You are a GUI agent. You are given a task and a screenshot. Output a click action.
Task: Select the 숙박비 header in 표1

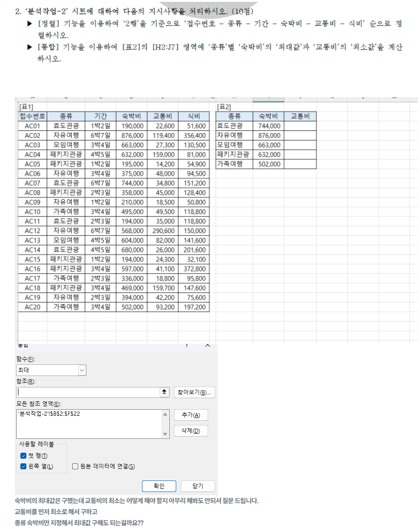(131, 117)
